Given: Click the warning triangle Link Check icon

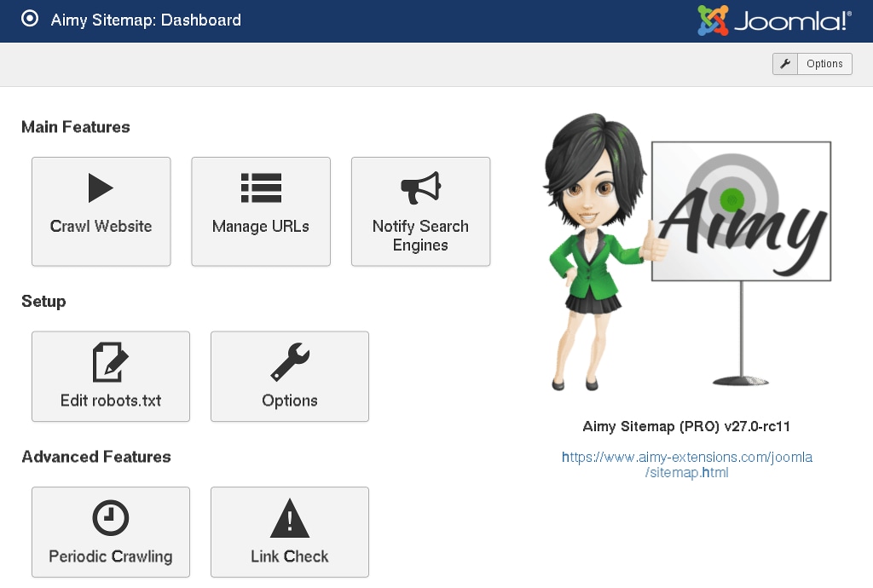Looking at the screenshot, I should [x=290, y=518].
